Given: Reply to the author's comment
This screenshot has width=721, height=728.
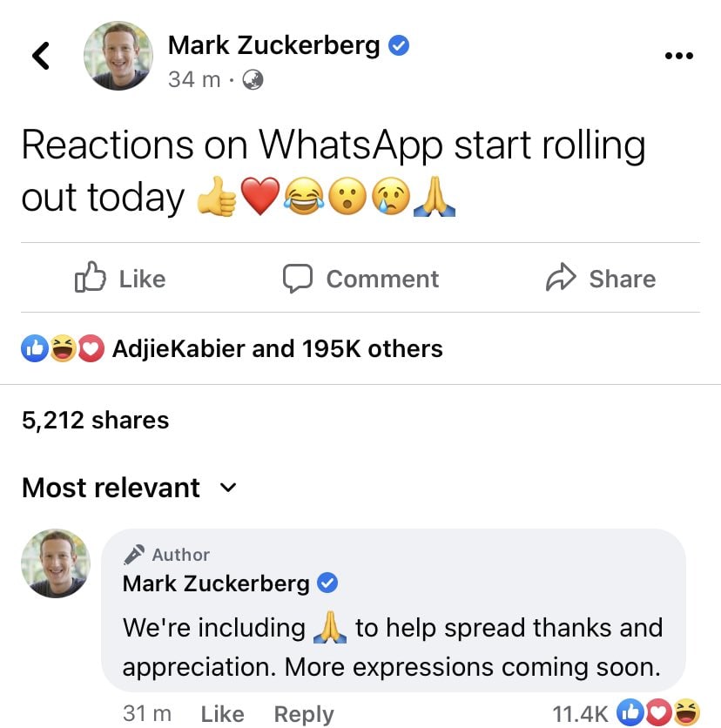Looking at the screenshot, I should click(x=304, y=714).
